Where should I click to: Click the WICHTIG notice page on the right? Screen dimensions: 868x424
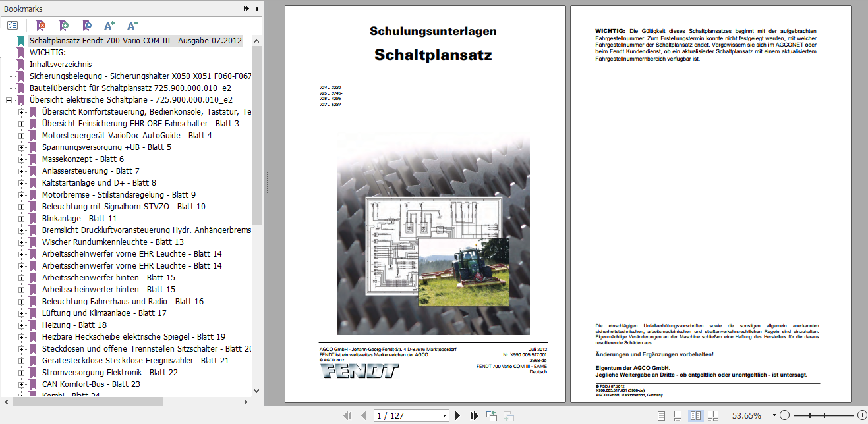(710, 204)
